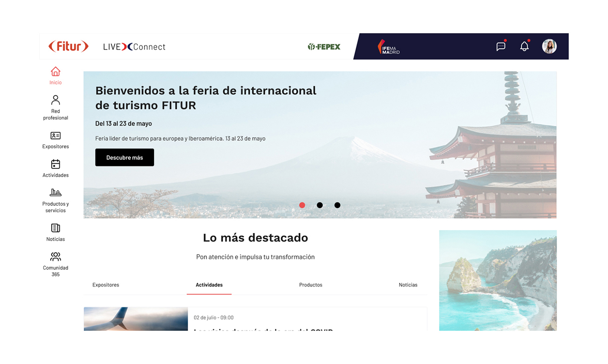This screenshot has width=608, height=364.
Task: Switch to the Expositores tab
Action: pyautogui.click(x=106, y=285)
